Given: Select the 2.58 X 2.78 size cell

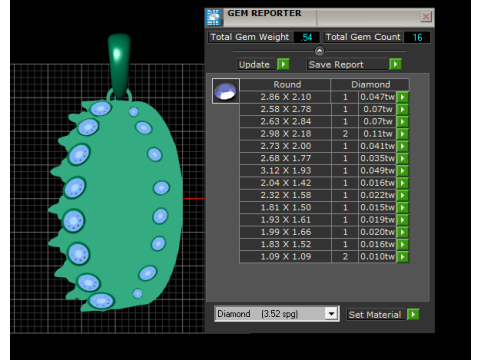Looking at the screenshot, I should coord(285,109).
